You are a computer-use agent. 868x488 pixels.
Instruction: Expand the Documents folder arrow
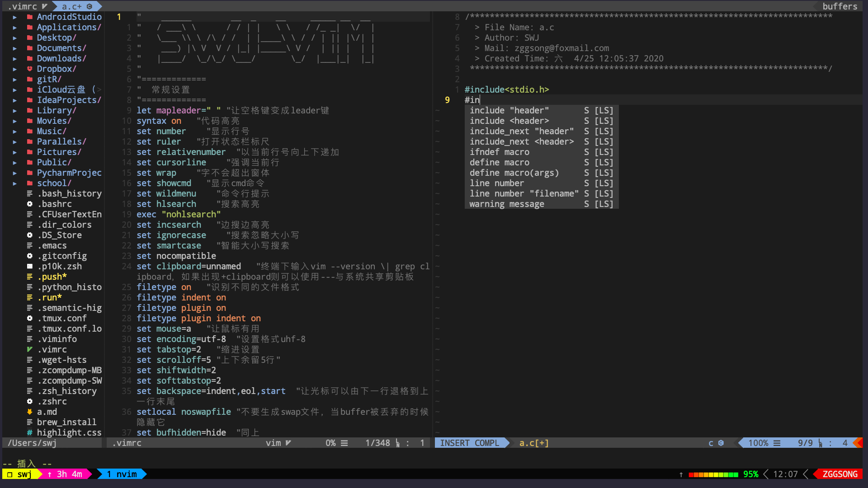click(15, 48)
